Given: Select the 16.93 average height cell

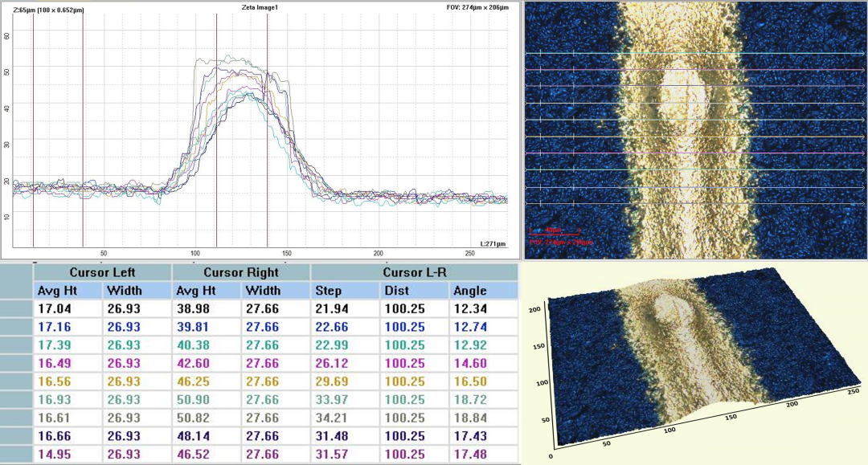Looking at the screenshot, I should tap(68, 400).
